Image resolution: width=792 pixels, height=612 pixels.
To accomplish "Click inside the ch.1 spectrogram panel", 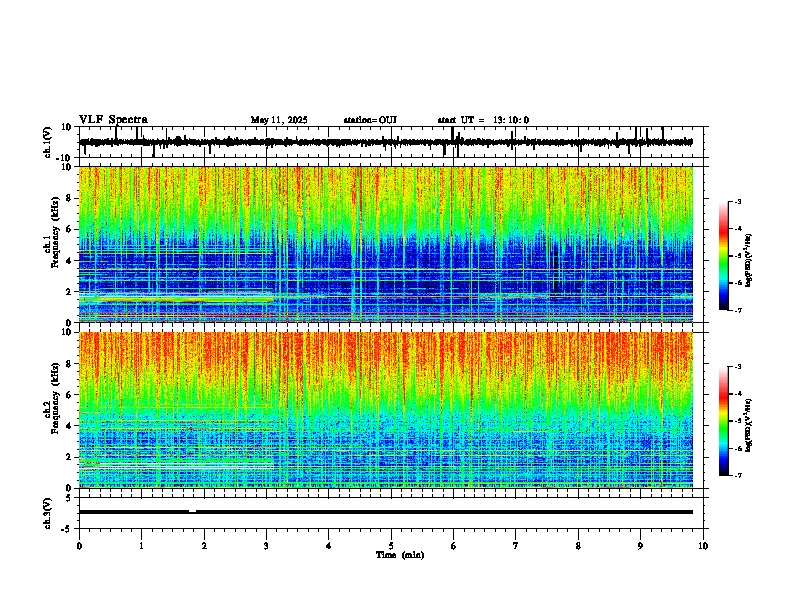I will point(386,244).
